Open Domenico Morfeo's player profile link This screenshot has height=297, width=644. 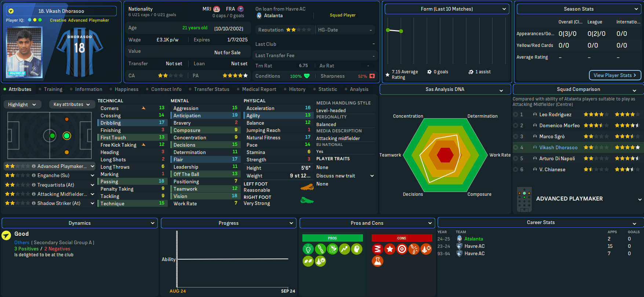click(x=559, y=126)
